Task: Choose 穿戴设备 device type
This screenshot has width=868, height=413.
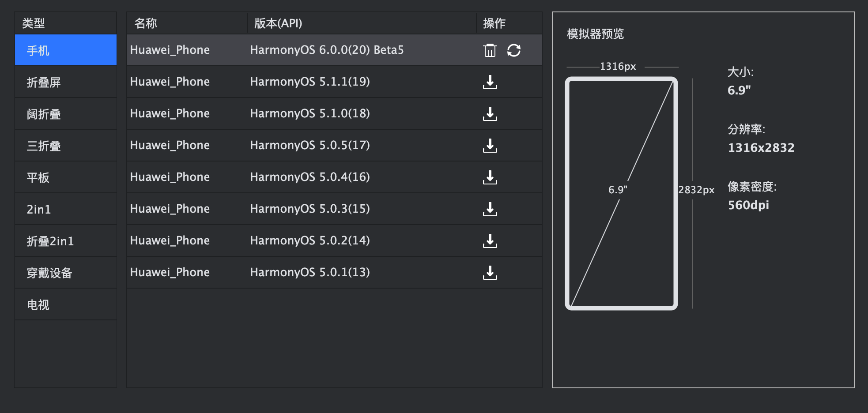Action: [65, 273]
